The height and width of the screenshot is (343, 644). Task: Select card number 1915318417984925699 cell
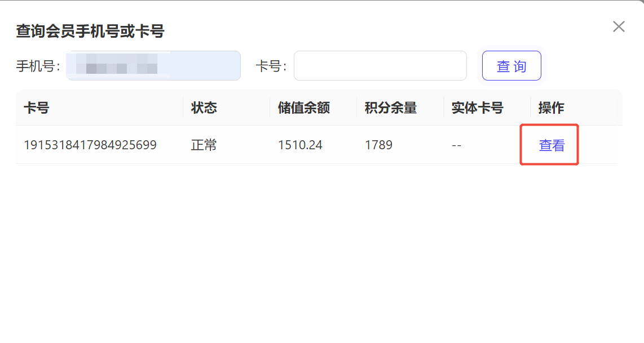[x=90, y=145]
